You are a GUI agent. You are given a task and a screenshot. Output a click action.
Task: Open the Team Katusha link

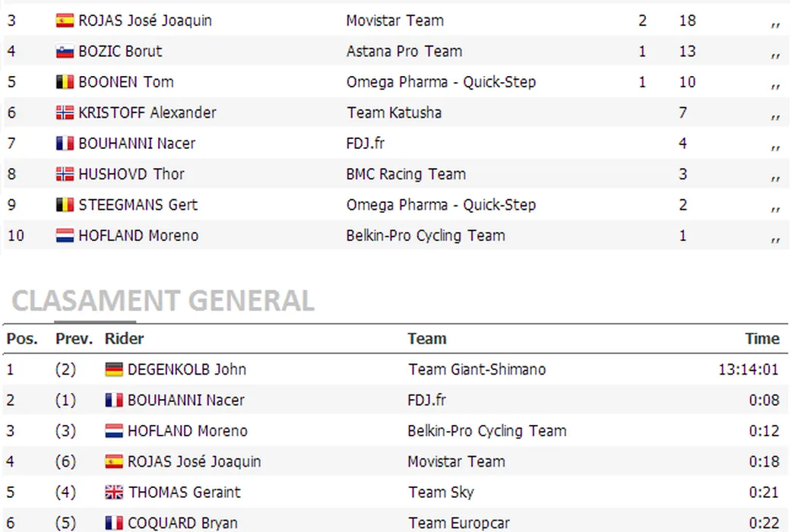pos(394,113)
